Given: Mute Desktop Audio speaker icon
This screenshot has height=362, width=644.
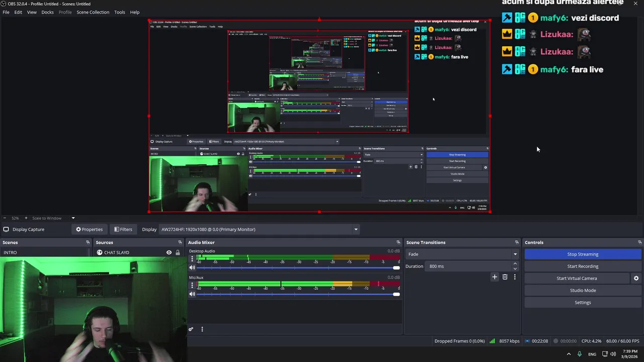Looking at the screenshot, I should [x=192, y=267].
